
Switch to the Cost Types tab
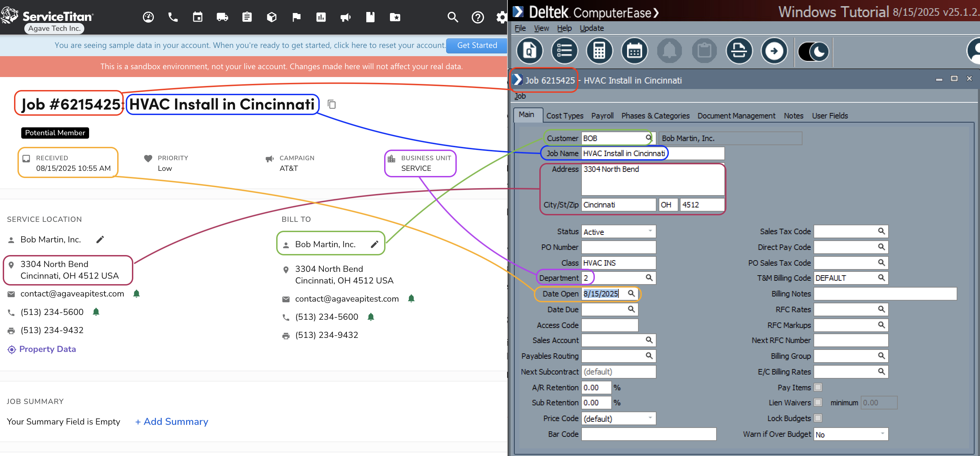[x=565, y=115]
